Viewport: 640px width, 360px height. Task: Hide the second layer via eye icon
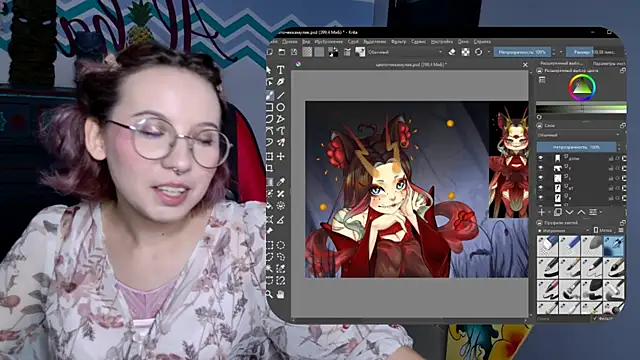tap(541, 168)
